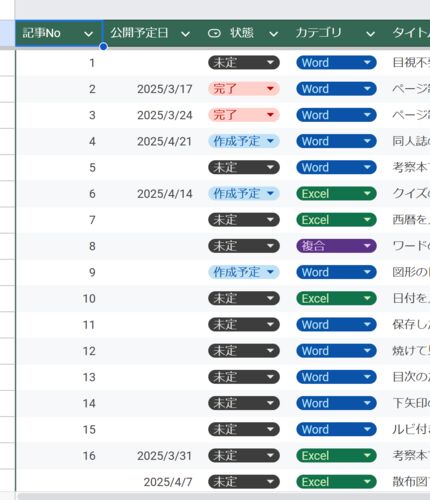
Task: Open the Word category chip in row 15
Action: (x=336, y=429)
